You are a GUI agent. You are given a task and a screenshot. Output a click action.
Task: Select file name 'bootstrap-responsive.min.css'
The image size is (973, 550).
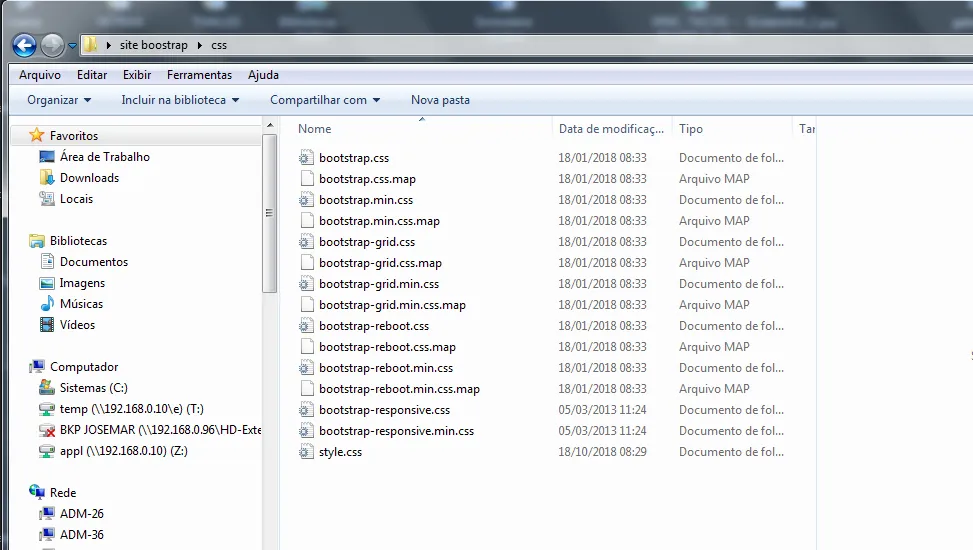(396, 431)
